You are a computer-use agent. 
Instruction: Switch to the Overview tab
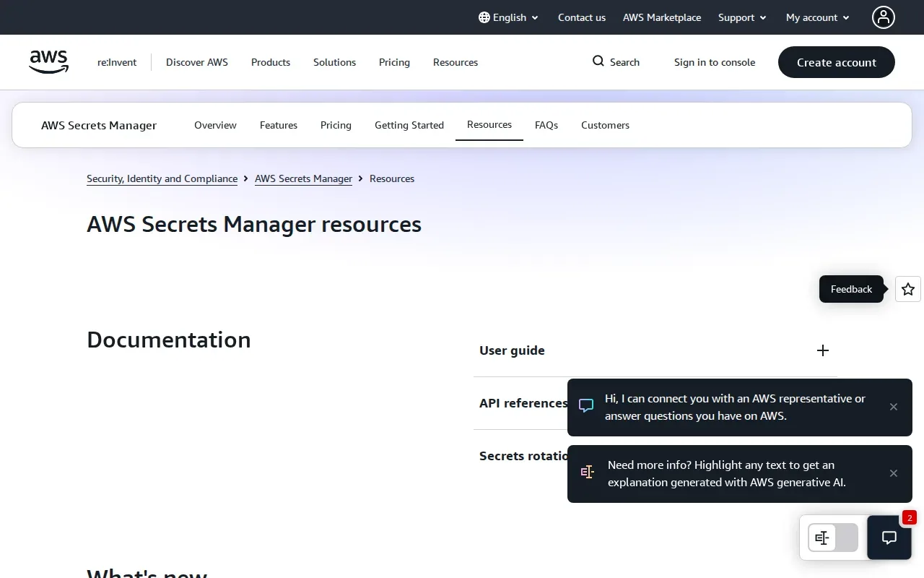215,125
